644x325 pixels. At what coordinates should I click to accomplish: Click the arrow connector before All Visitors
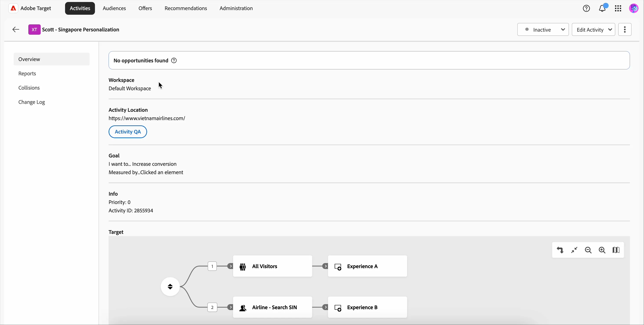click(230, 266)
